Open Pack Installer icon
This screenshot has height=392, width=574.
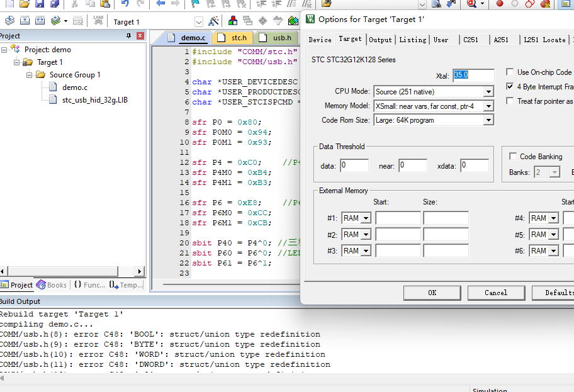293,21
